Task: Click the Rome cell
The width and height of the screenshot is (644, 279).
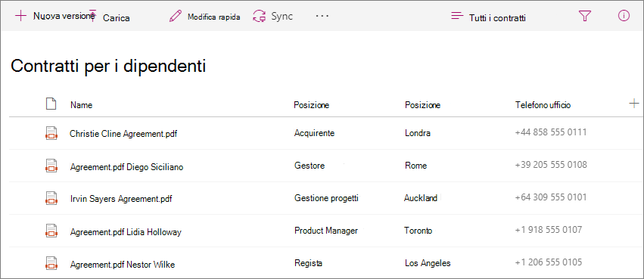Action: click(415, 166)
